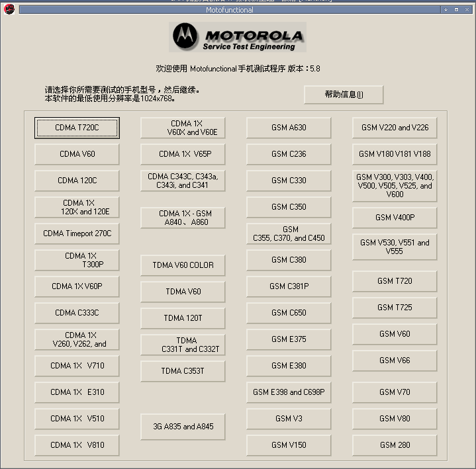476x469 pixels.
Task: Pick the GSM V3 model
Action: coord(289,419)
